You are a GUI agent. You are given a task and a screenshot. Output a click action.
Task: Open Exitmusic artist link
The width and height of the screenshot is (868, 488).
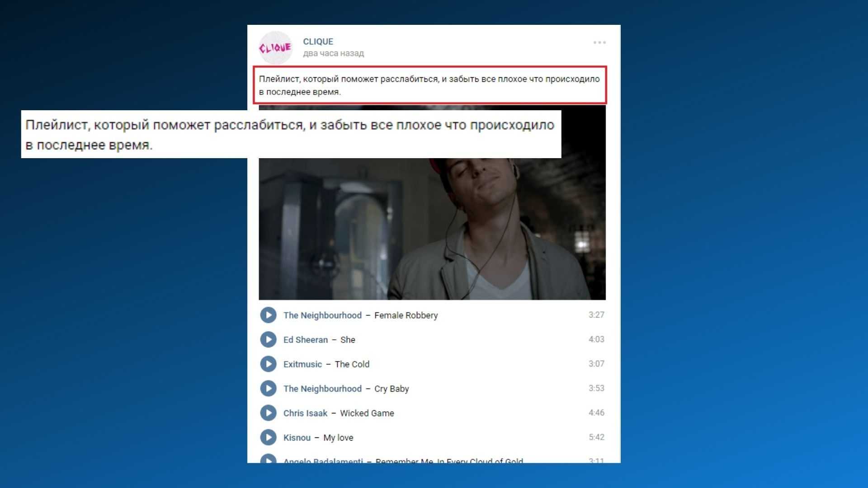coord(302,364)
